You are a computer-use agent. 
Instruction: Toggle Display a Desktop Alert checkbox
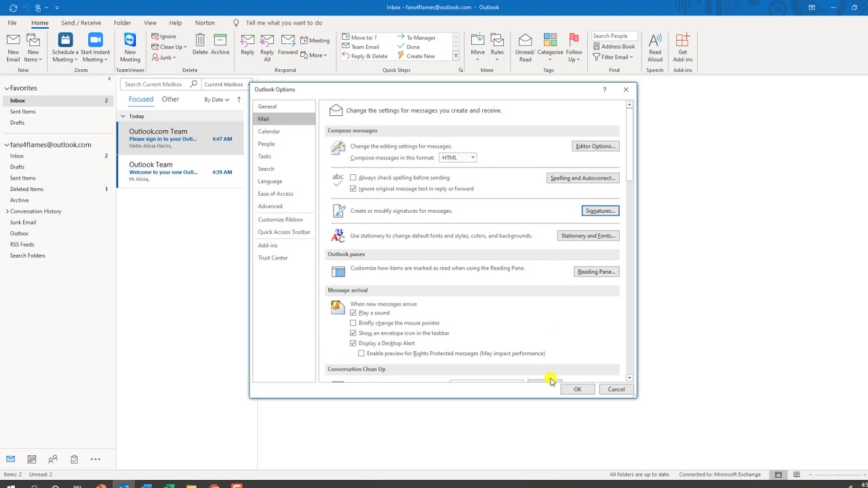[353, 343]
